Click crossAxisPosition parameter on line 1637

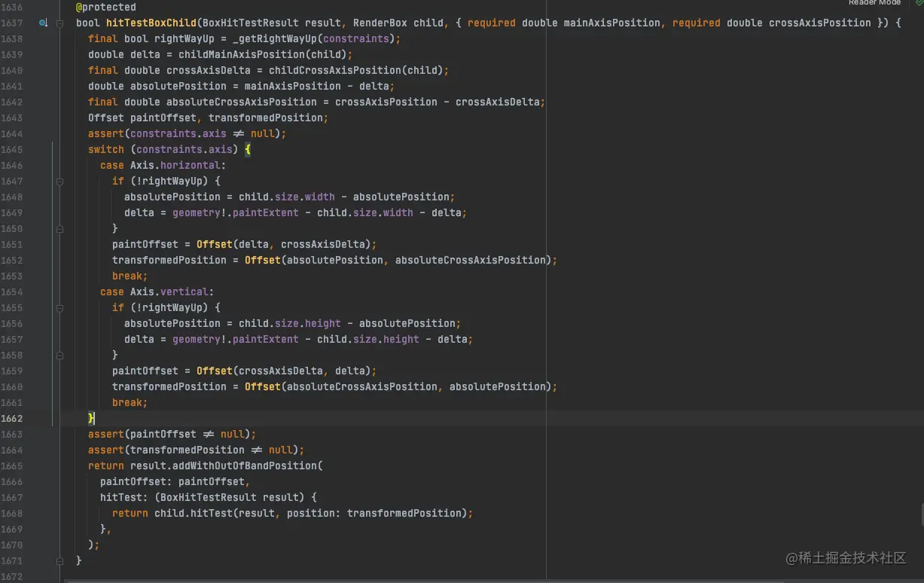point(820,23)
